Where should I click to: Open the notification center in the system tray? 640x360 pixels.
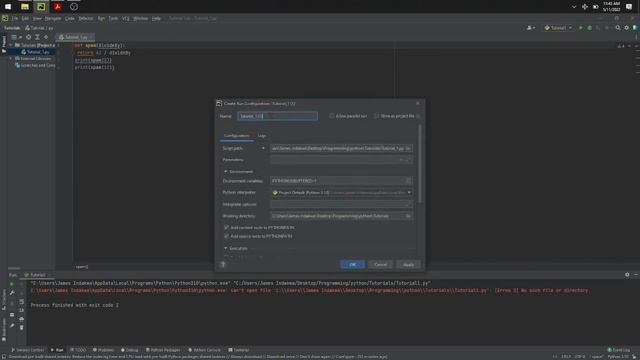point(629,7)
